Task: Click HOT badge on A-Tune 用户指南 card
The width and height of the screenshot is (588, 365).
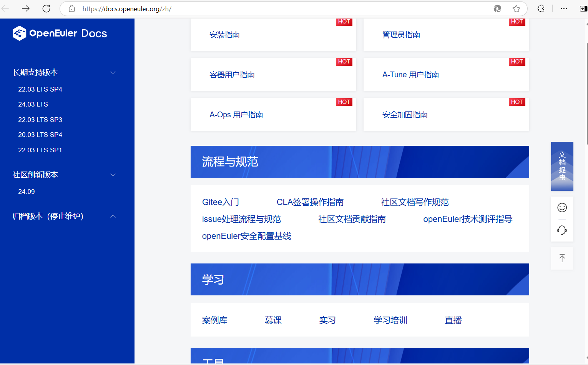Action: click(x=517, y=62)
